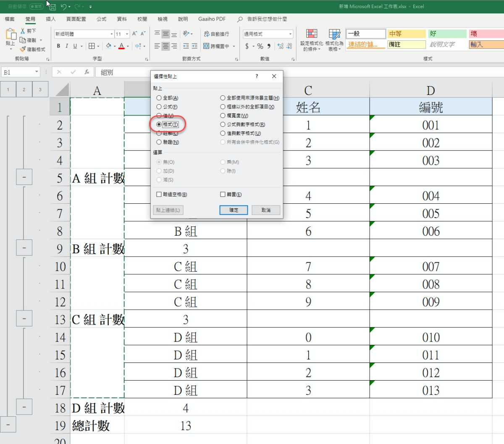Switch to the 公式 ribbon tab
The height and width of the screenshot is (444, 504).
pos(101,19)
